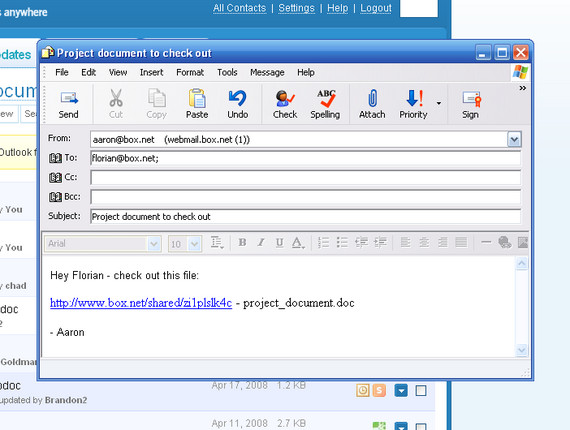This screenshot has width=570, height=430.
Task: Send the email with the Send icon
Action: [69, 104]
